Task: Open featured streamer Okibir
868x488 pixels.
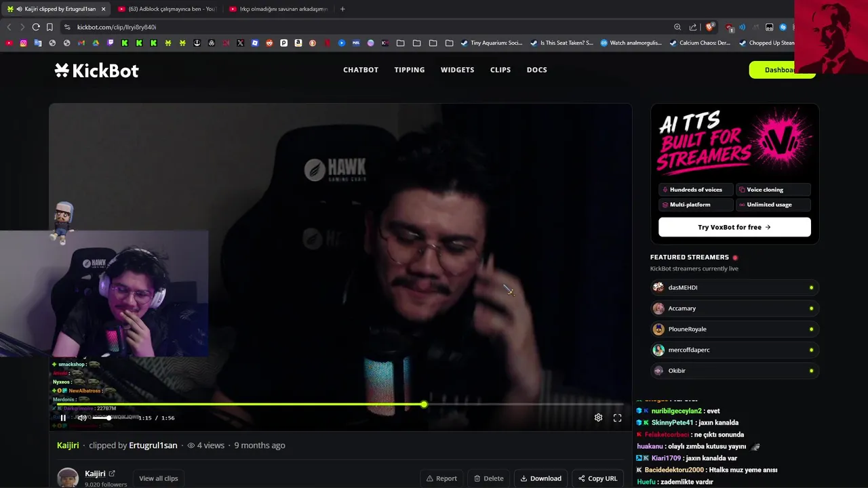Action: [734, 371]
